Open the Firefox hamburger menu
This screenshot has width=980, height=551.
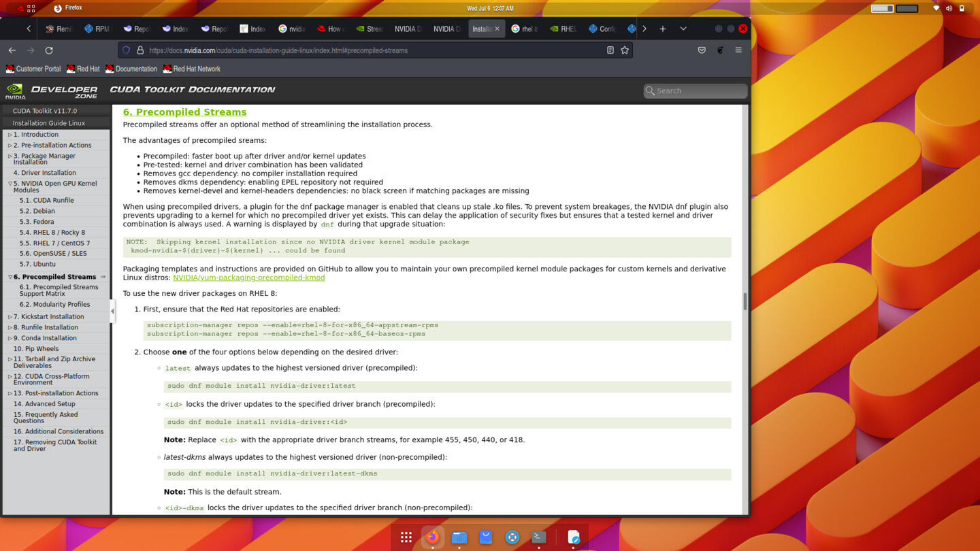738,50
